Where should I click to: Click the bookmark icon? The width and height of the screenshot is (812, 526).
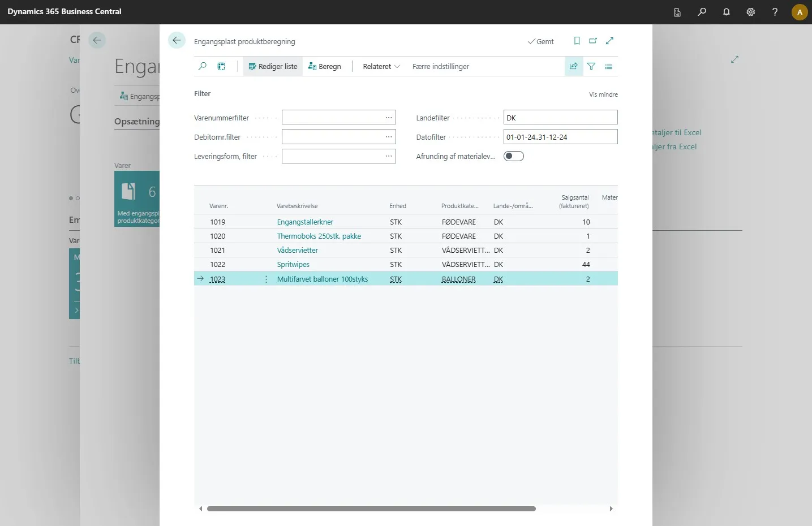(x=577, y=41)
